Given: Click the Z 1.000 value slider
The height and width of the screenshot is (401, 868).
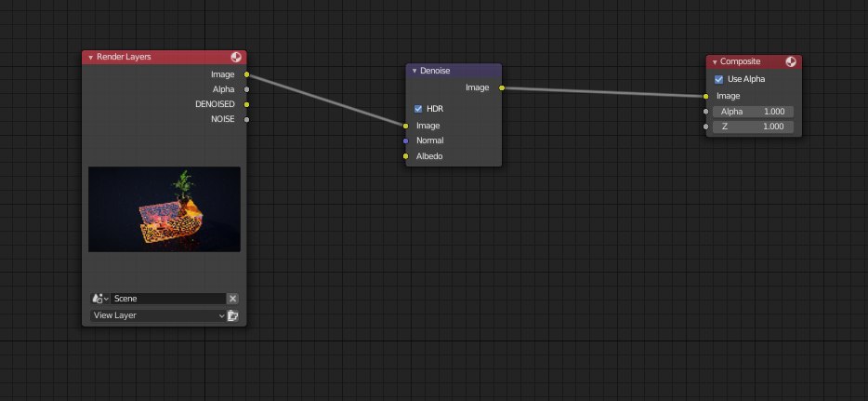Looking at the screenshot, I should point(753,127).
